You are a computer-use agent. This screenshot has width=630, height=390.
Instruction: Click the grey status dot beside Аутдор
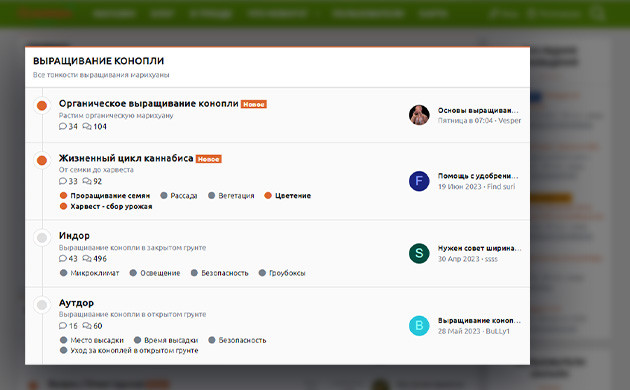point(42,305)
